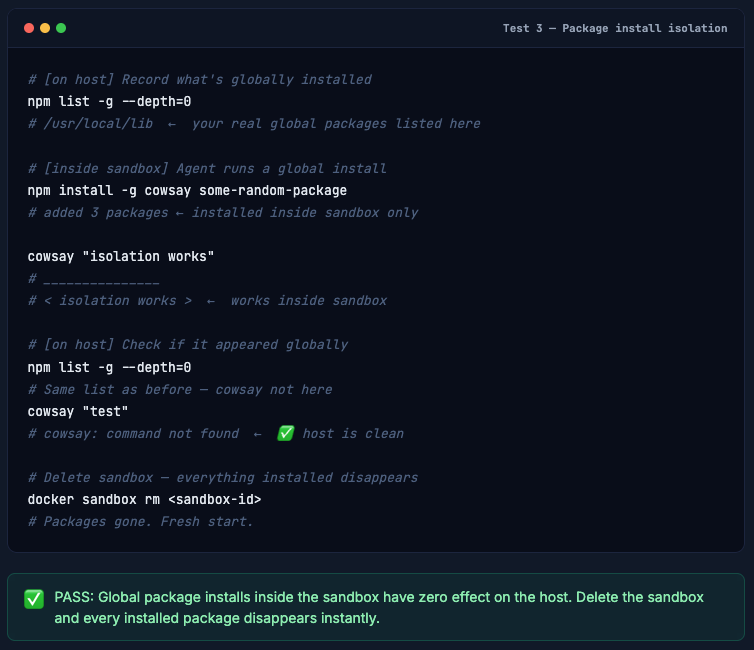Viewport: 754px width, 650px height.
Task: Click the title 'Test 3 — Package install isolation'
Action: pyautogui.click(x=615, y=28)
